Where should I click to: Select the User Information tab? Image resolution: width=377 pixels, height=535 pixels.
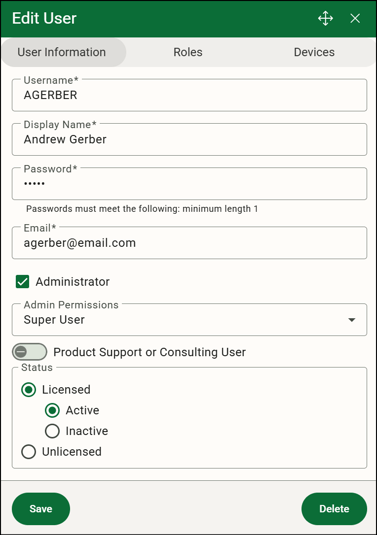64,52
